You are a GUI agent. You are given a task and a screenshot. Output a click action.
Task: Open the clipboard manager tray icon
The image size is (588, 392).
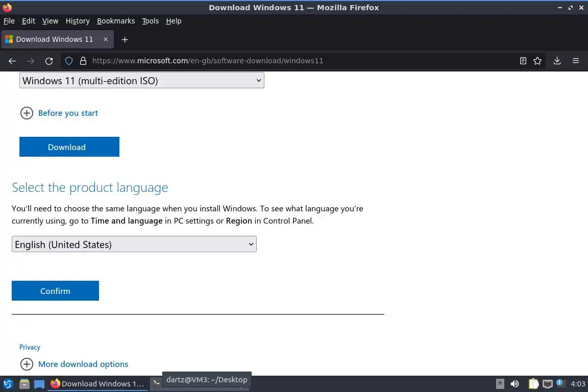point(533,384)
